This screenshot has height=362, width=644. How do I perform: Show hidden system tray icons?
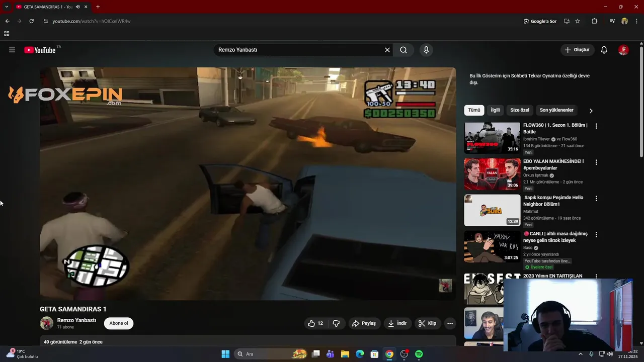tap(581, 354)
